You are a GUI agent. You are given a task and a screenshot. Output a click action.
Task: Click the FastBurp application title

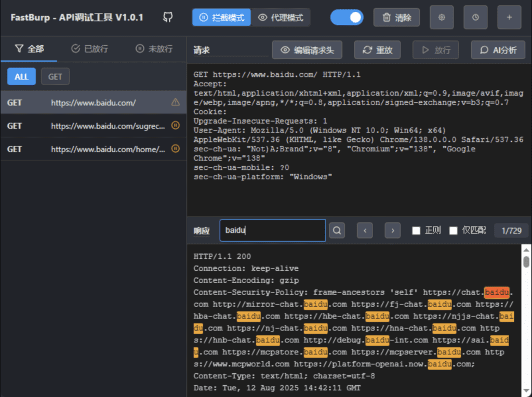click(77, 17)
